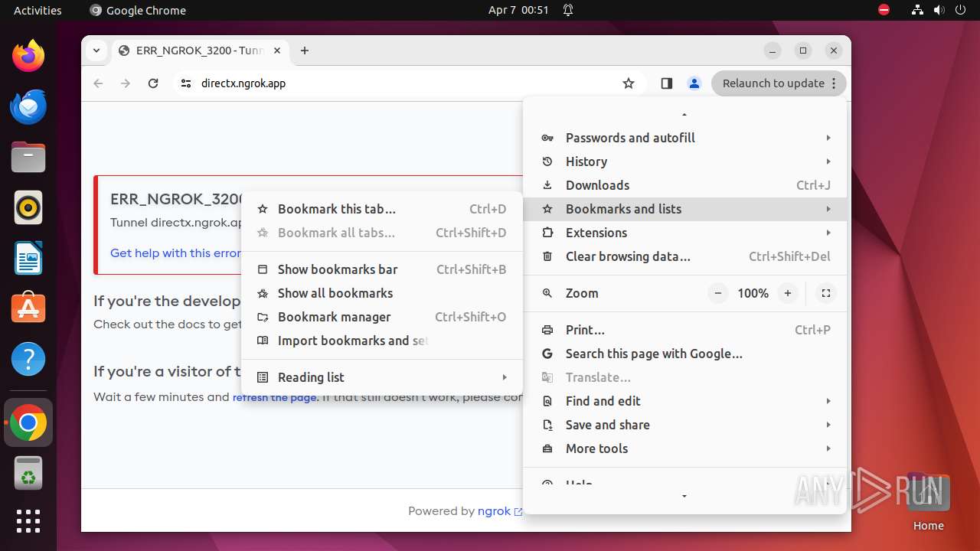Open Trash from the dock
The height and width of the screenshot is (551, 980).
click(28, 473)
